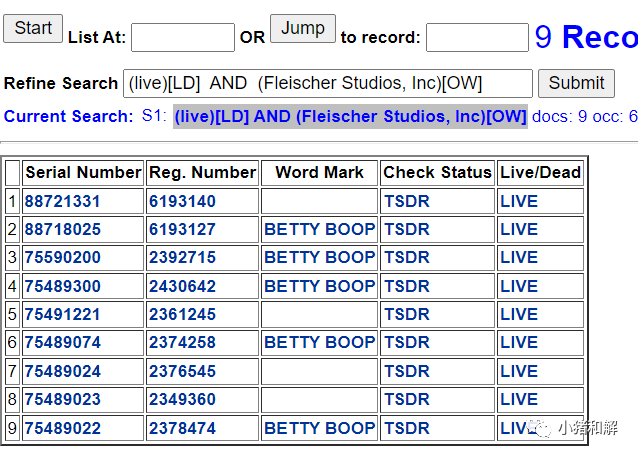Open serial number 88721331

click(62, 201)
